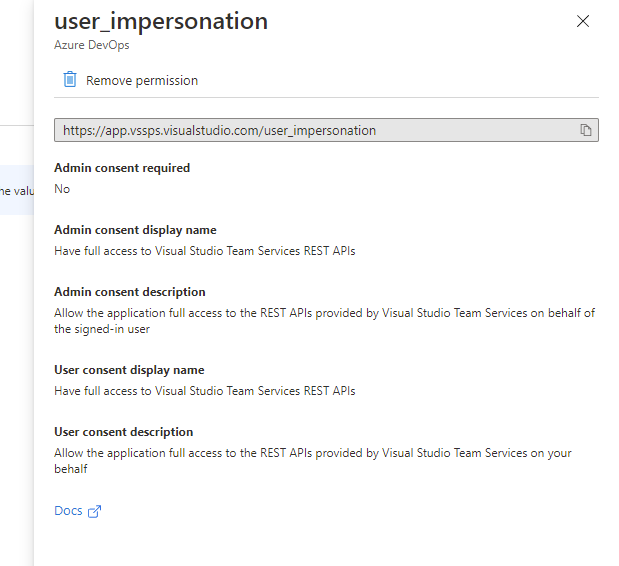Click the Admin consent display name heading
619x566 pixels.
click(x=135, y=230)
